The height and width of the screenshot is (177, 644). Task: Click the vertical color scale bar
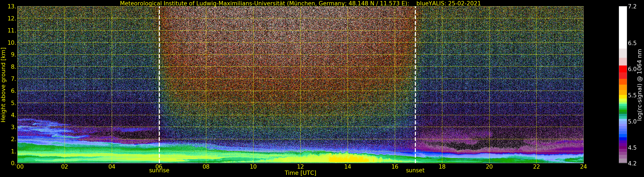click(623, 85)
